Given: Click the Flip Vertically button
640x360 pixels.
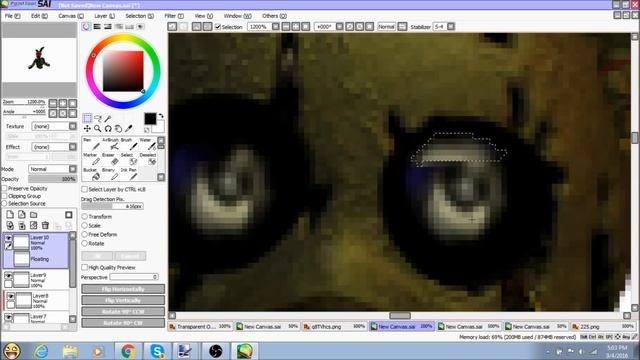Looking at the screenshot, I should click(123, 300).
